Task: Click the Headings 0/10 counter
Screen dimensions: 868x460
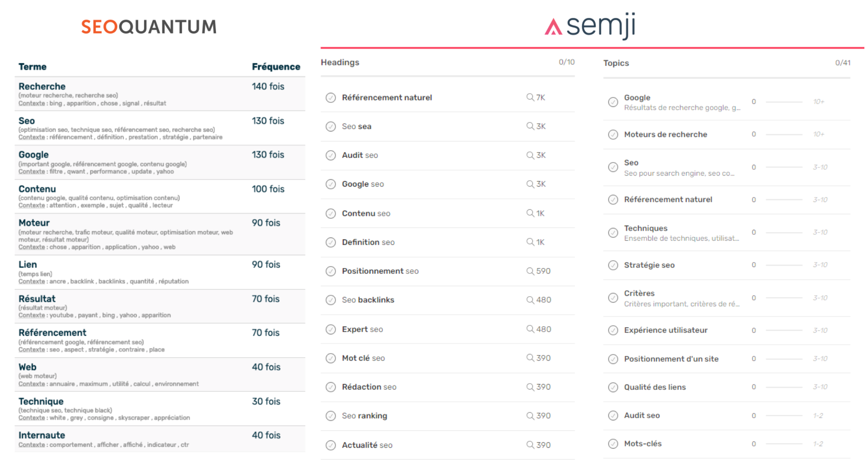Action: (x=567, y=62)
